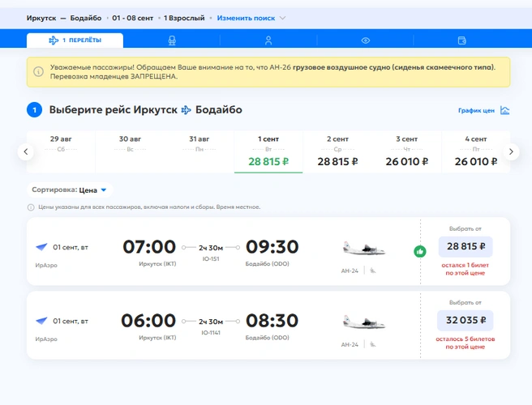Open the payment wallet step icon
This screenshot has height=405, width=532.
click(x=461, y=40)
